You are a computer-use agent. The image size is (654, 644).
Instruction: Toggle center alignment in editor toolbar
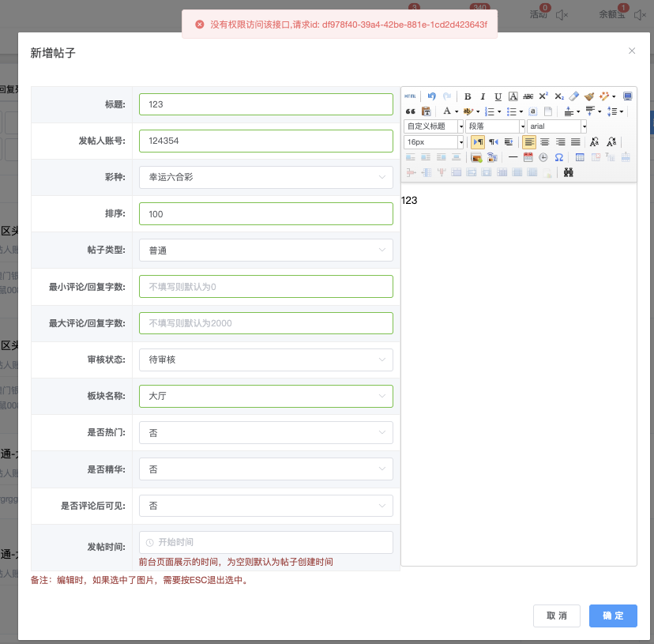click(544, 142)
